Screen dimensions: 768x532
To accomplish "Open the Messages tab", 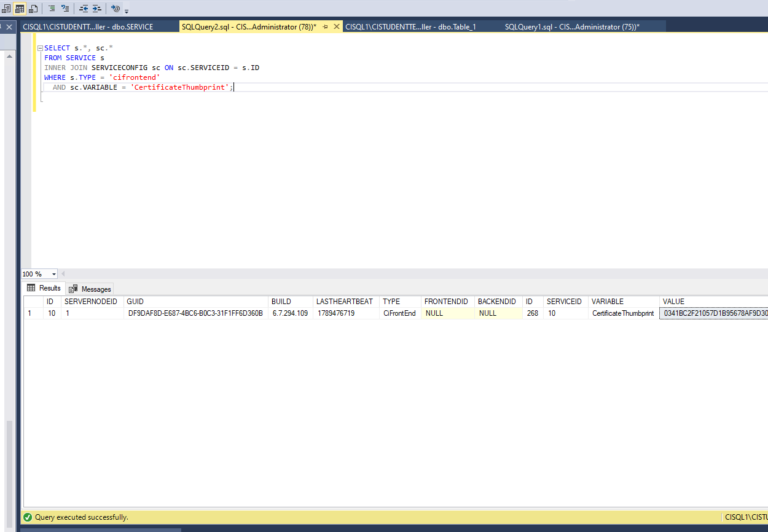I will [90, 289].
